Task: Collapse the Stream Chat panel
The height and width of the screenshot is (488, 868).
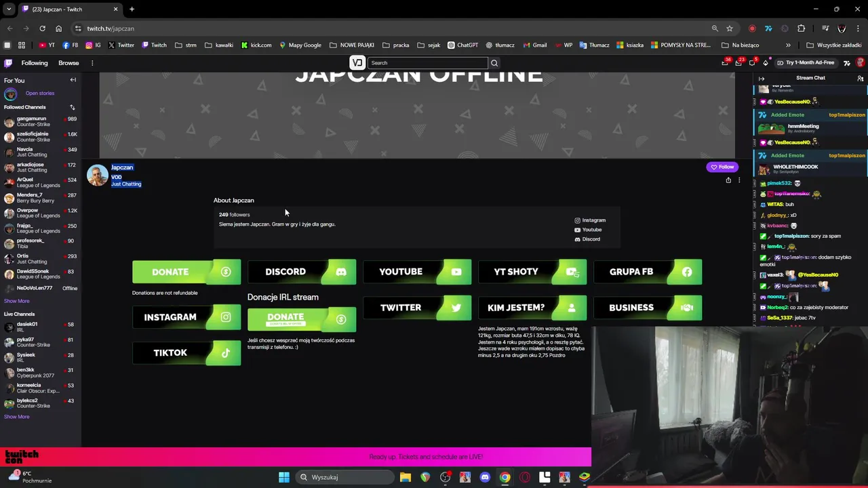Action: tap(762, 79)
